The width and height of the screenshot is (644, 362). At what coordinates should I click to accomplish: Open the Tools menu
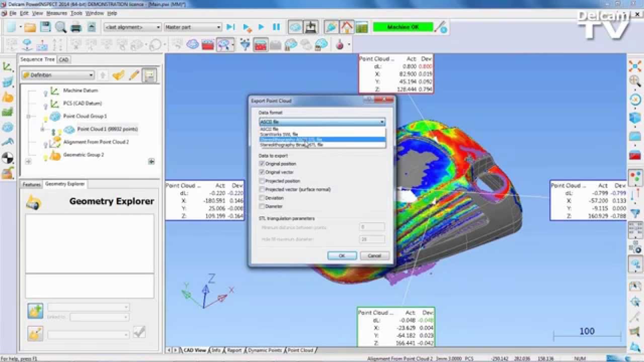pos(76,13)
